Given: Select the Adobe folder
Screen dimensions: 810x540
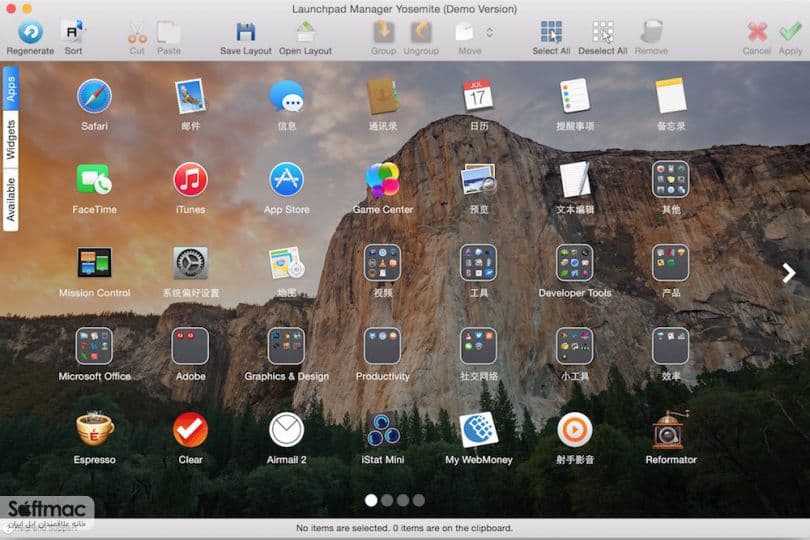Looking at the screenshot, I should pyautogui.click(x=190, y=346).
